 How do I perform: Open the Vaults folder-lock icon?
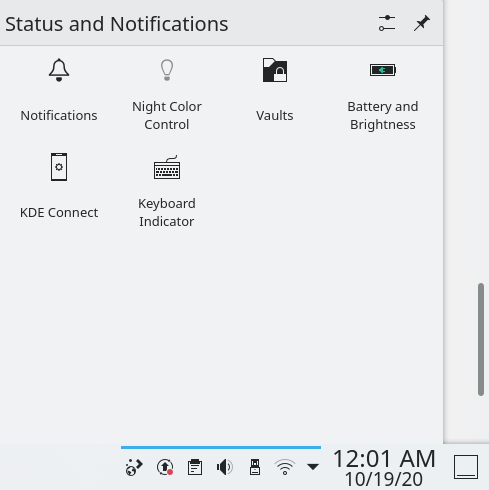(275, 70)
